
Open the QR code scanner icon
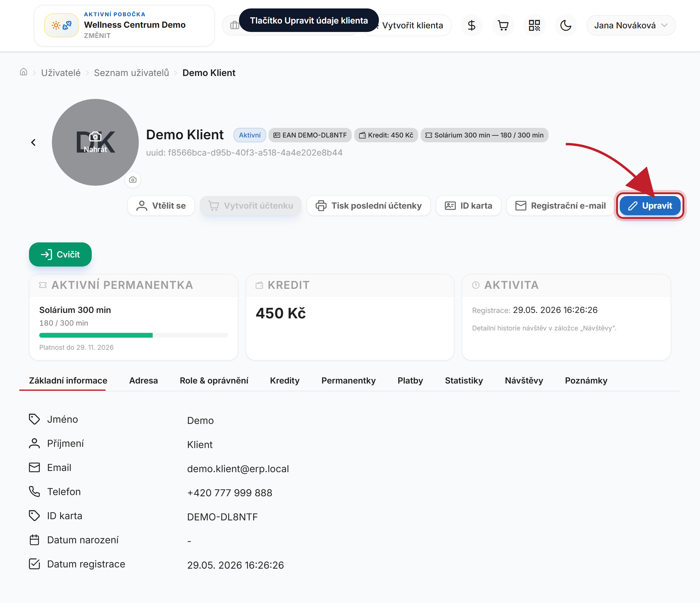pyautogui.click(x=534, y=25)
